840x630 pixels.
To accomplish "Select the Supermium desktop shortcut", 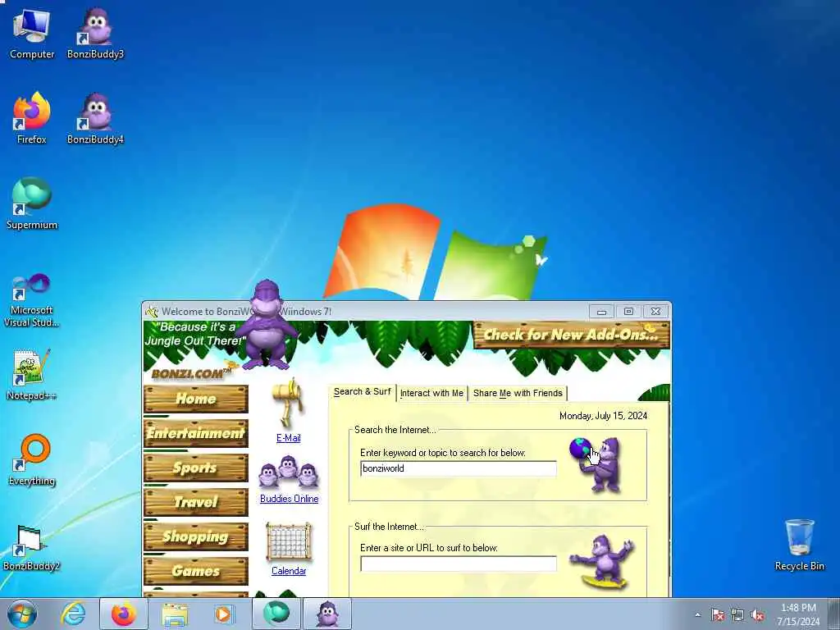I will click(32, 204).
